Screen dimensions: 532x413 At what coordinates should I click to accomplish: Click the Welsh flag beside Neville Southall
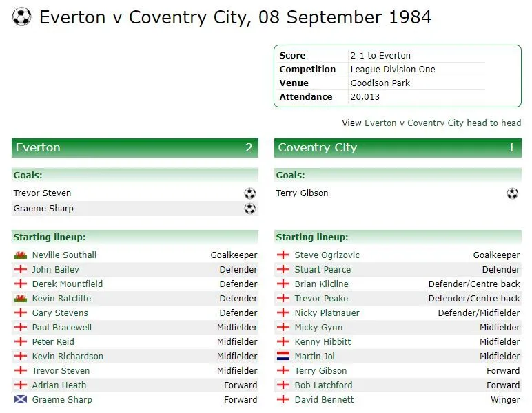pyautogui.click(x=21, y=255)
